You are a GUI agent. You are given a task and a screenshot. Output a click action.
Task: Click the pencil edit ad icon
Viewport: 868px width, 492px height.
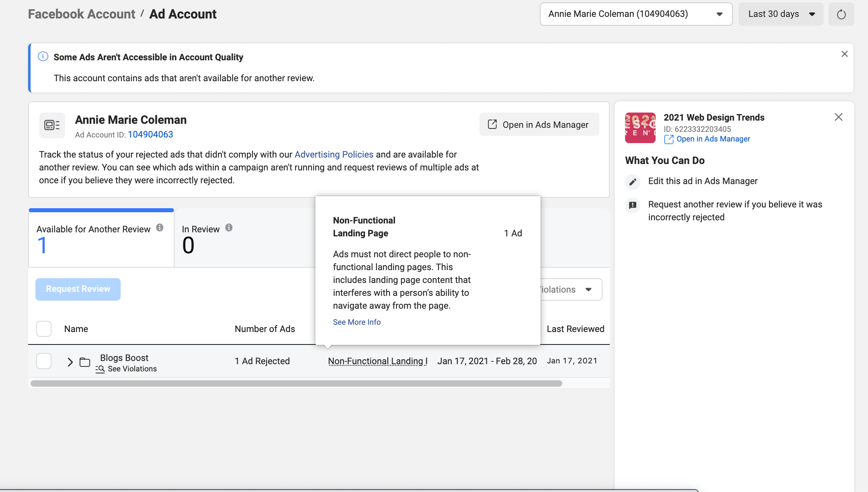(x=633, y=182)
